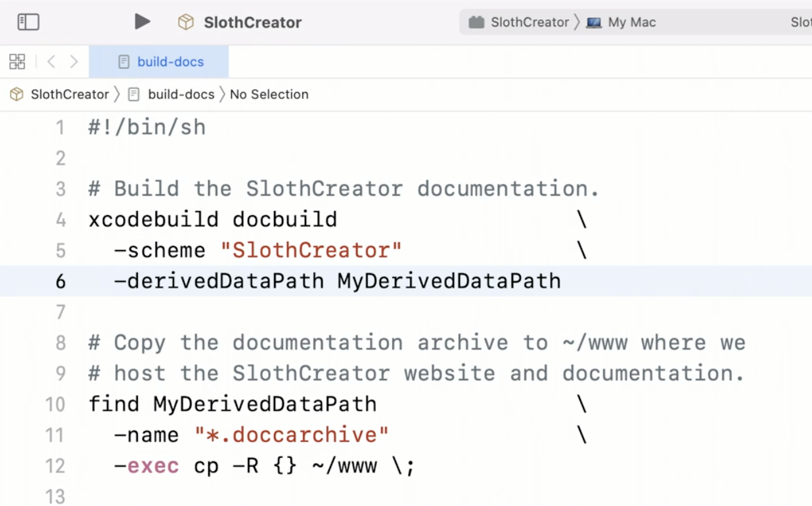Screen dimensions: 812x506
Task: Click line number 12 in the gutter
Action: pyautogui.click(x=55, y=466)
